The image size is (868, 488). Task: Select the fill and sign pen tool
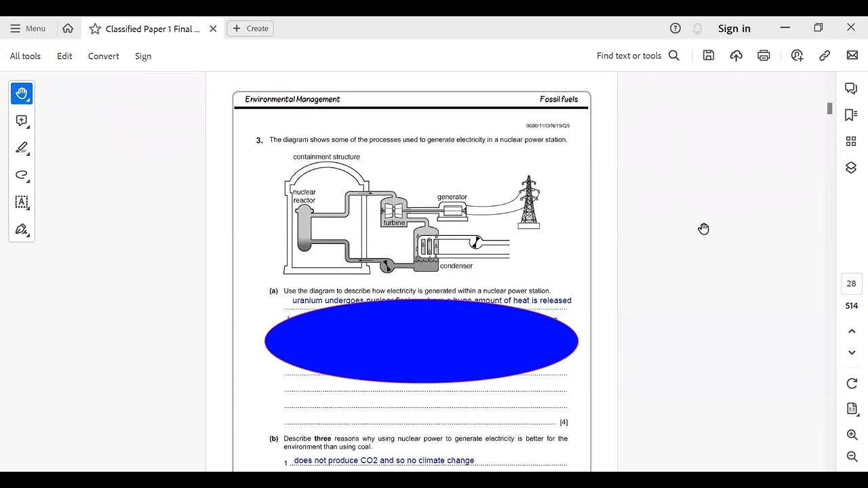pyautogui.click(x=22, y=230)
